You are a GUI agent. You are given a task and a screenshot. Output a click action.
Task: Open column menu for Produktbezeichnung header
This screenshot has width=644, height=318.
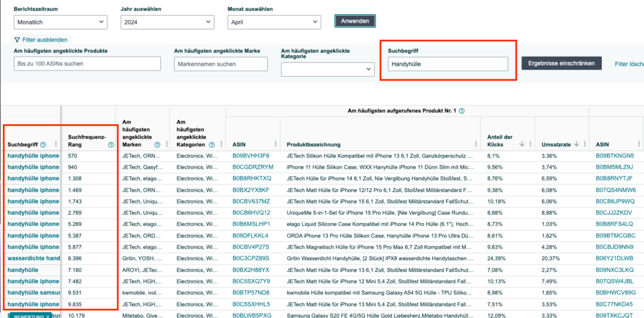[x=476, y=144]
